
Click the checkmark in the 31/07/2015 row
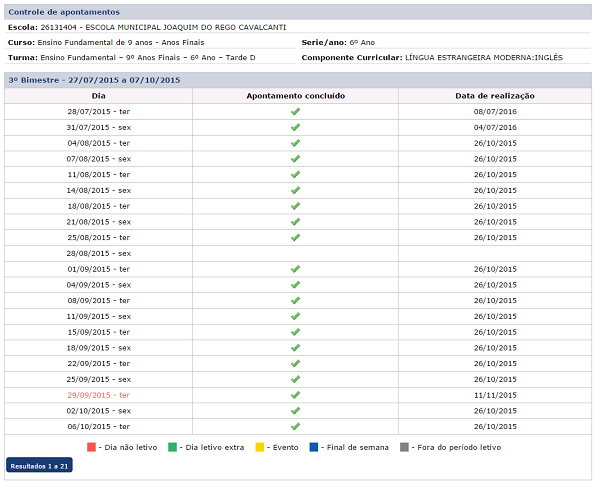click(x=295, y=127)
